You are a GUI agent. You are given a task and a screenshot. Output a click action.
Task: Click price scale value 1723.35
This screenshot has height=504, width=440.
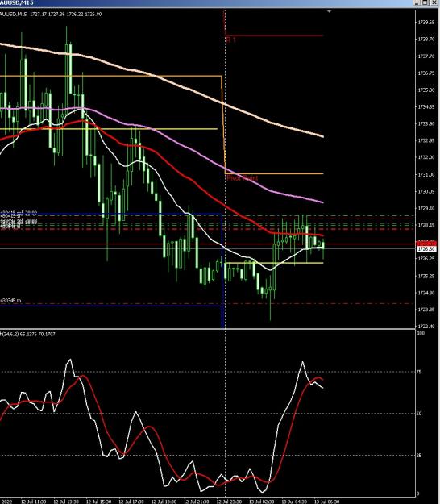pyautogui.click(x=425, y=310)
